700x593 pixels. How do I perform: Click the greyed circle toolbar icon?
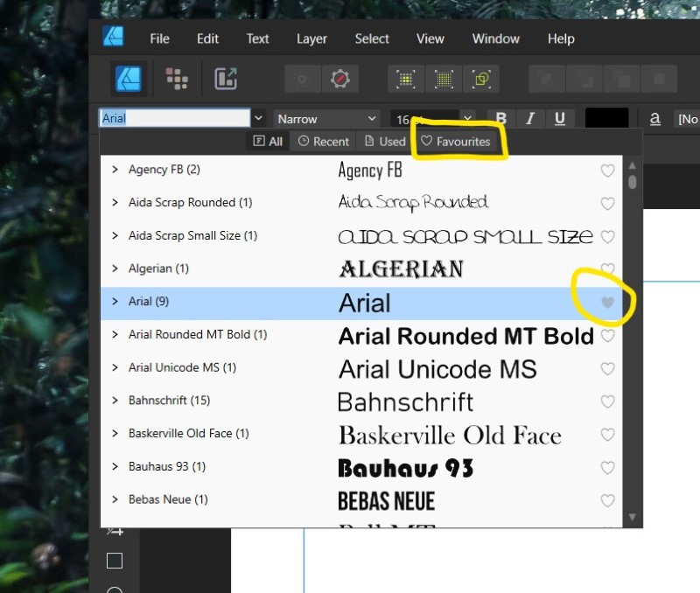tap(302, 79)
